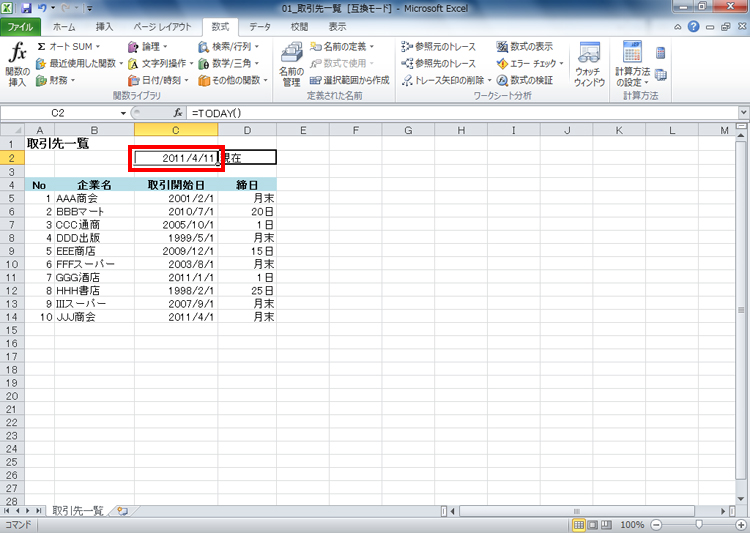This screenshot has width=750, height=533.
Task: Select cell containing AAA商会
Action: point(94,198)
